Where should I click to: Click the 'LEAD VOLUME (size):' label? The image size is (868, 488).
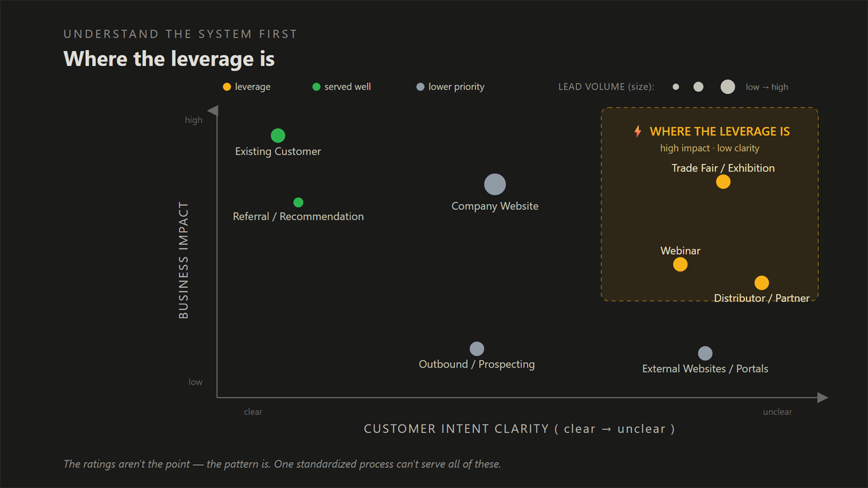[x=607, y=87]
